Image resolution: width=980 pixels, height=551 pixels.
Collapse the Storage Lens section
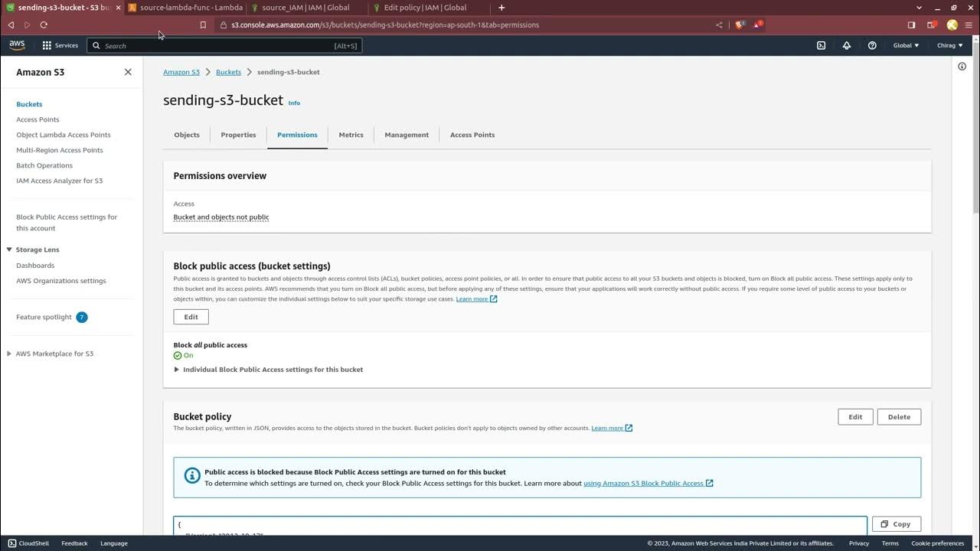(9, 249)
